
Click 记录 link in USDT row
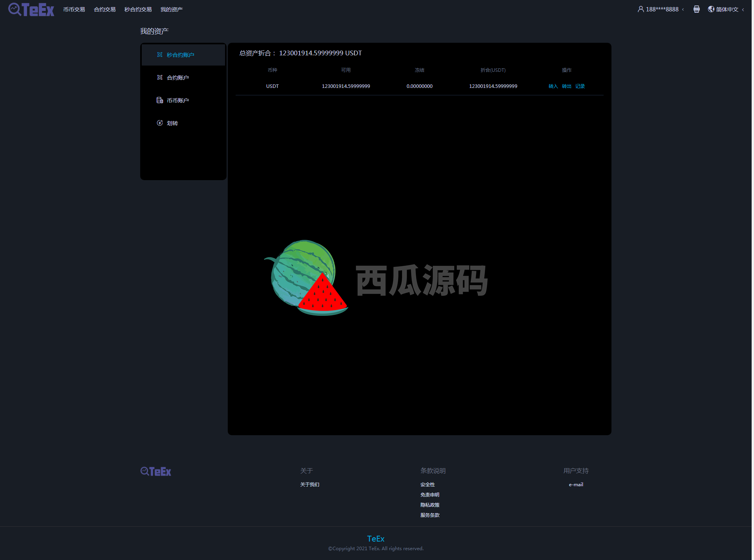tap(580, 86)
